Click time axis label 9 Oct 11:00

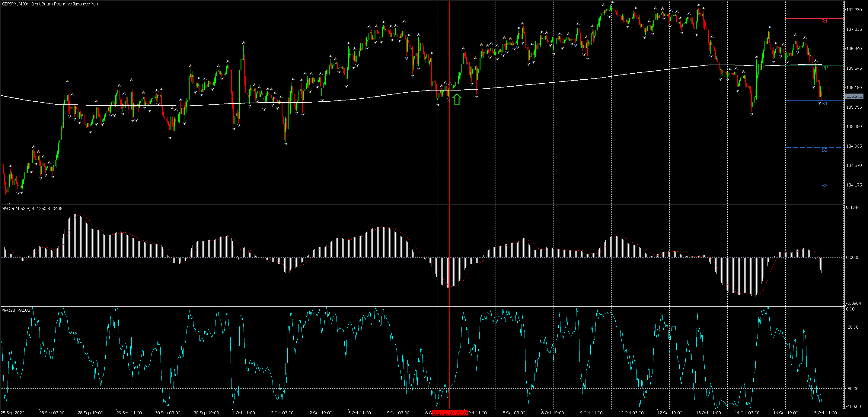pyautogui.click(x=591, y=413)
